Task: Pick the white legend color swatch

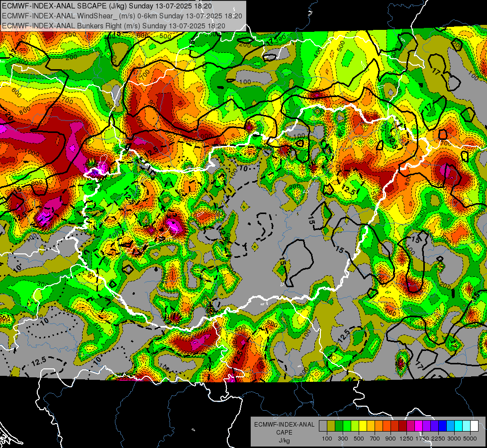Action: tap(475, 426)
